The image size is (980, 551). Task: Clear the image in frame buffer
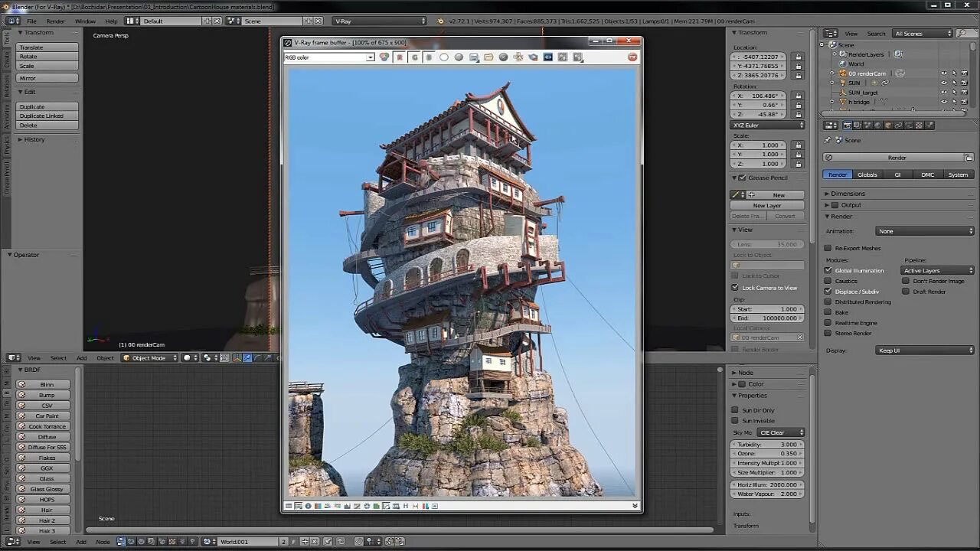[x=503, y=57]
